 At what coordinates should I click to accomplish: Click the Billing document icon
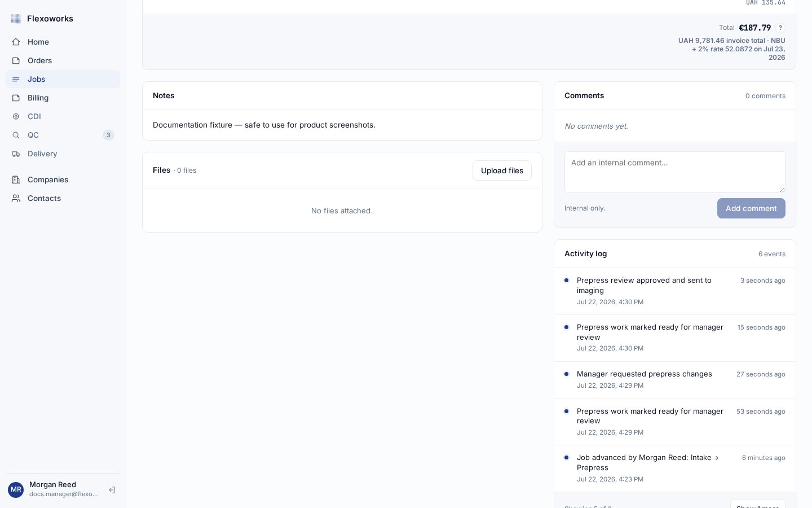coord(16,98)
